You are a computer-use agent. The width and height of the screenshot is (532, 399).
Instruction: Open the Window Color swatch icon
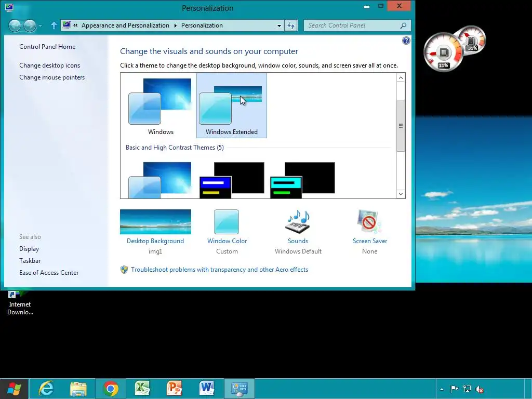coord(227,221)
